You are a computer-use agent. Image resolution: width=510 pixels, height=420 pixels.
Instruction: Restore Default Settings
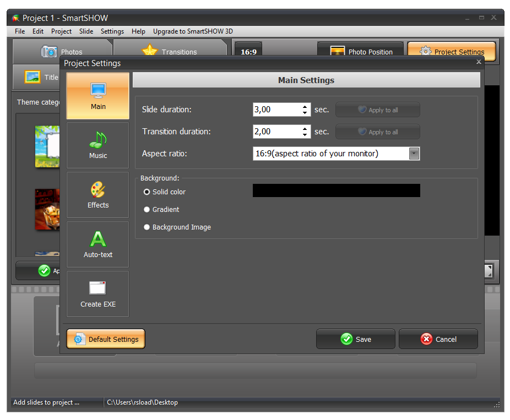106,339
